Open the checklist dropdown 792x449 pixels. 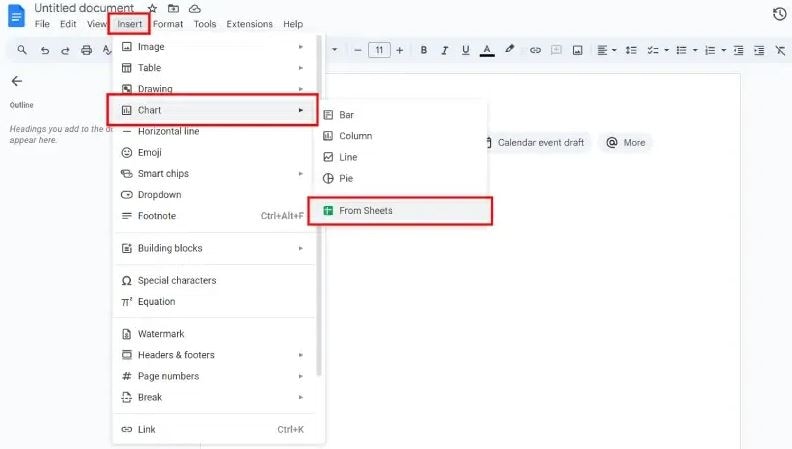pyautogui.click(x=658, y=50)
